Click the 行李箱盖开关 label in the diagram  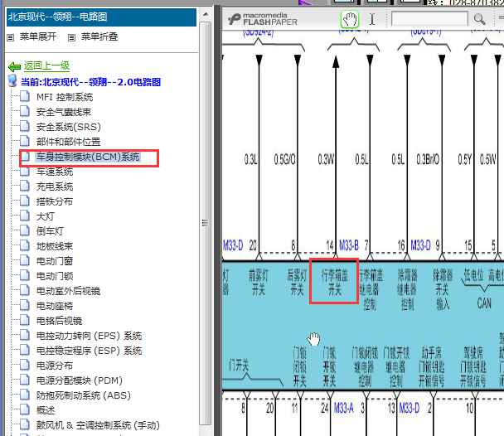point(335,283)
